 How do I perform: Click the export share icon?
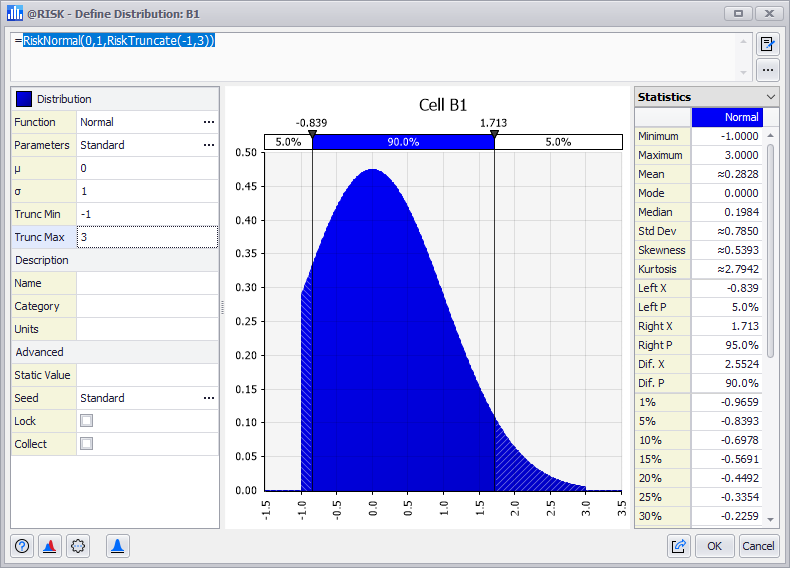[x=679, y=546]
